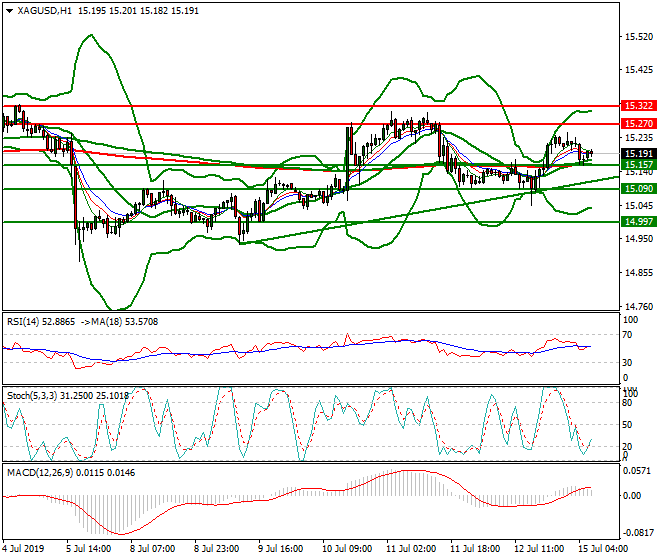Viewport: 660px width, 560px height.
Task: Click the XAGUSD,H1 symbol title
Action: 44,11
